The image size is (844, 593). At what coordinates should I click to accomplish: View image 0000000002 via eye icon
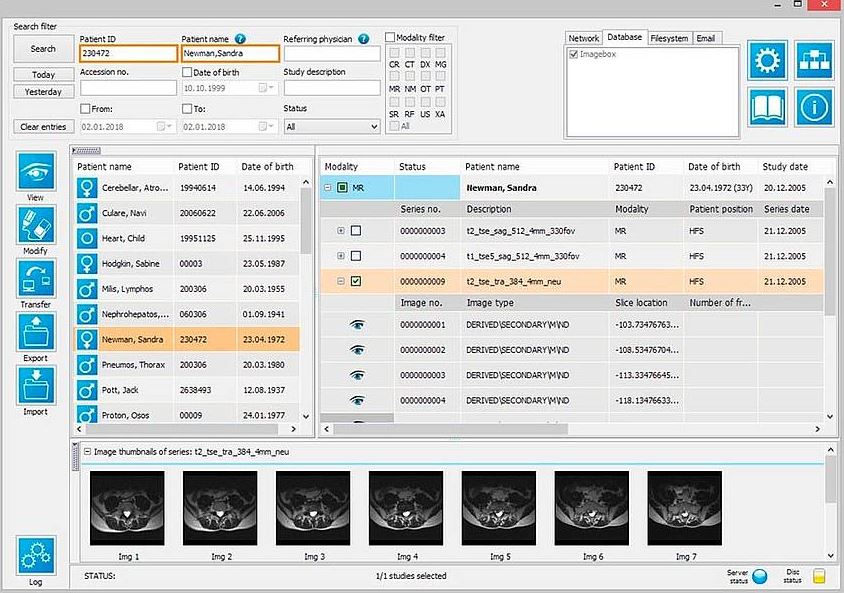click(x=357, y=350)
